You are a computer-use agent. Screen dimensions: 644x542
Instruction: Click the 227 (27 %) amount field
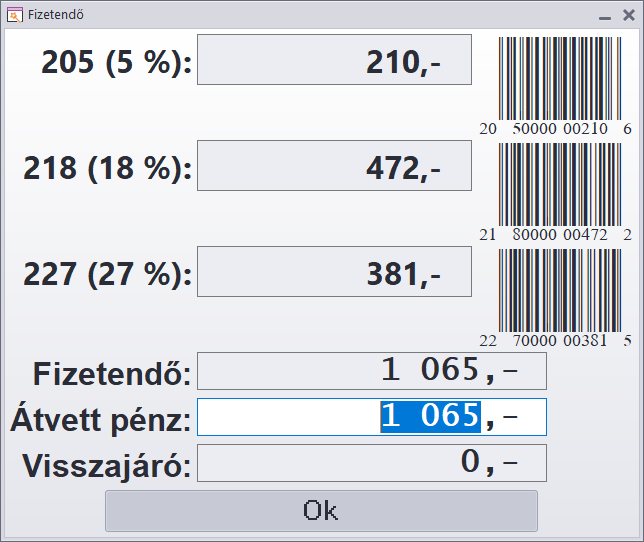[x=334, y=272]
